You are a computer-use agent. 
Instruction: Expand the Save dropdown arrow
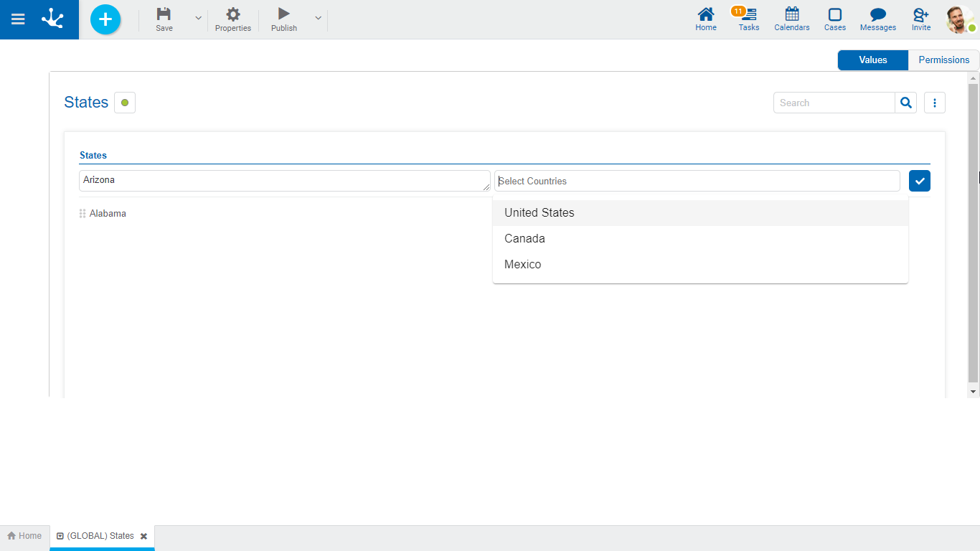coord(199,18)
